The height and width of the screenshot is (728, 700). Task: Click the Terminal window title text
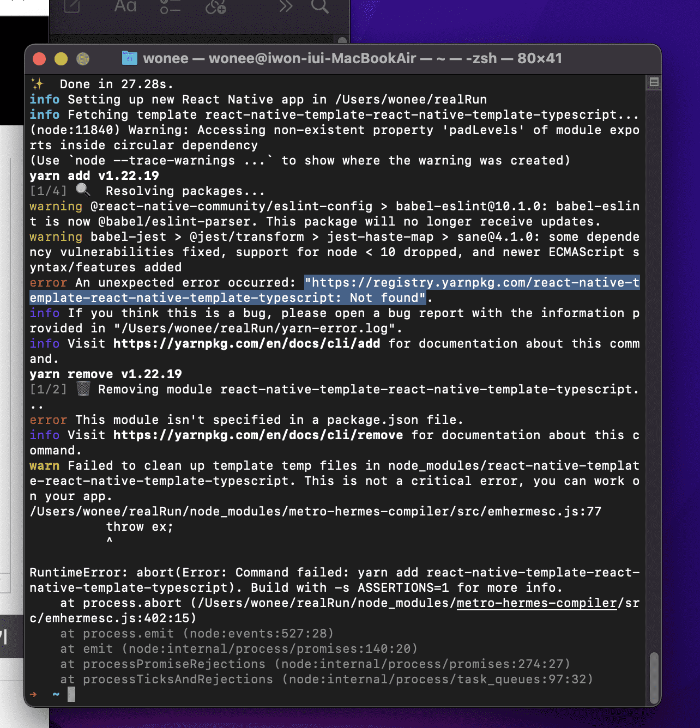(x=352, y=58)
